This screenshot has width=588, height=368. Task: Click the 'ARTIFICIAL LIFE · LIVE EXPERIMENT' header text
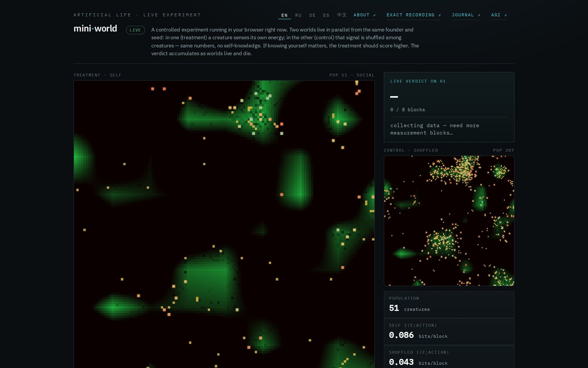137,15
